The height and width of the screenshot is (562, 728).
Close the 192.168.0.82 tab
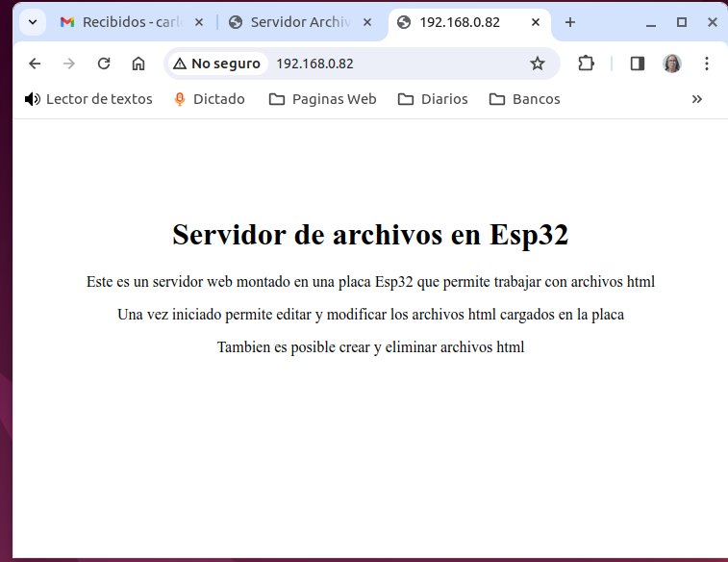click(x=536, y=22)
